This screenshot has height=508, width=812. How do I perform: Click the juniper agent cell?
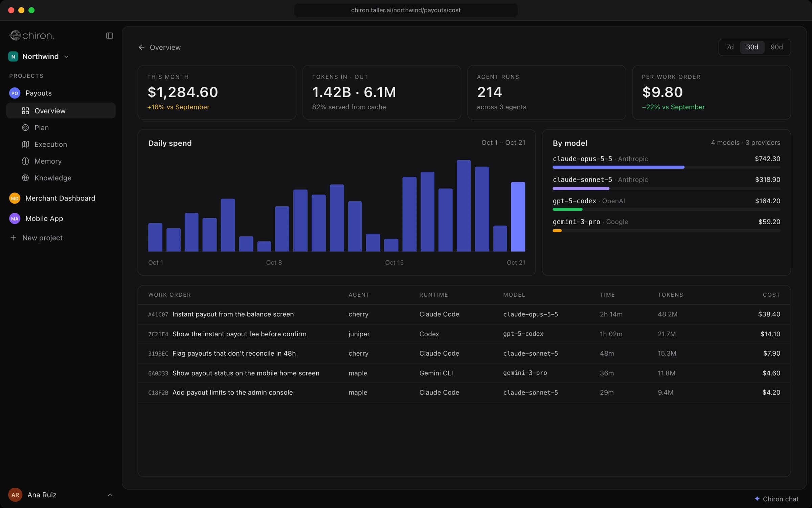point(359,334)
